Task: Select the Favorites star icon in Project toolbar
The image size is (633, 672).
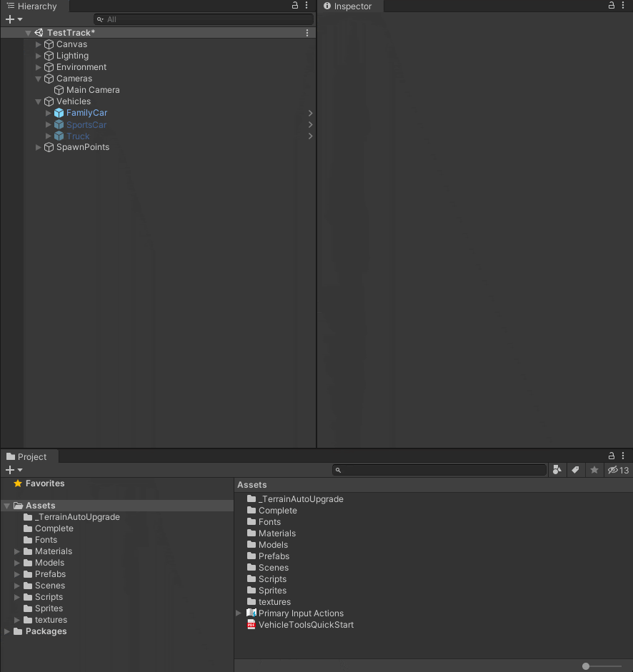Action: pos(594,470)
